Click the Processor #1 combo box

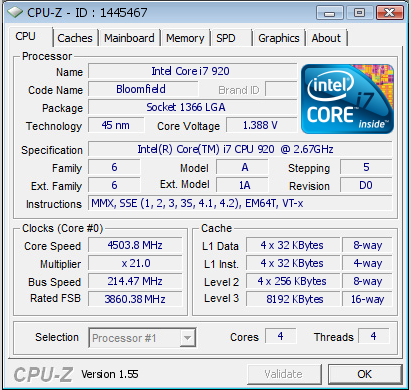[x=142, y=338]
